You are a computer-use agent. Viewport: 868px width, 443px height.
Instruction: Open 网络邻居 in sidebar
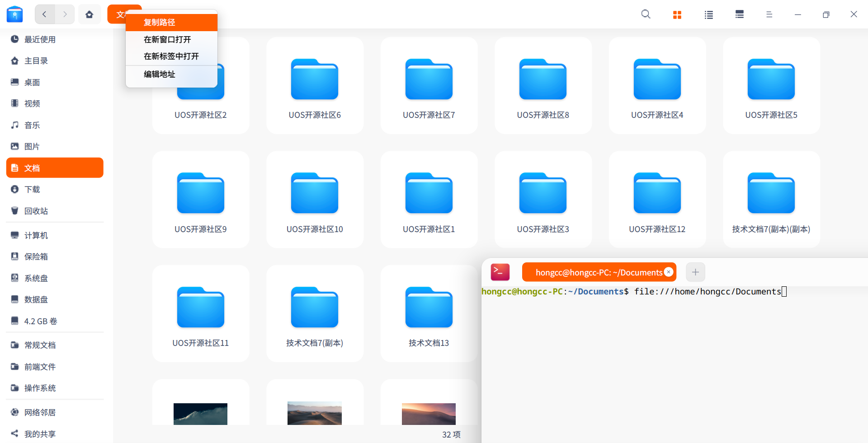tap(55, 412)
